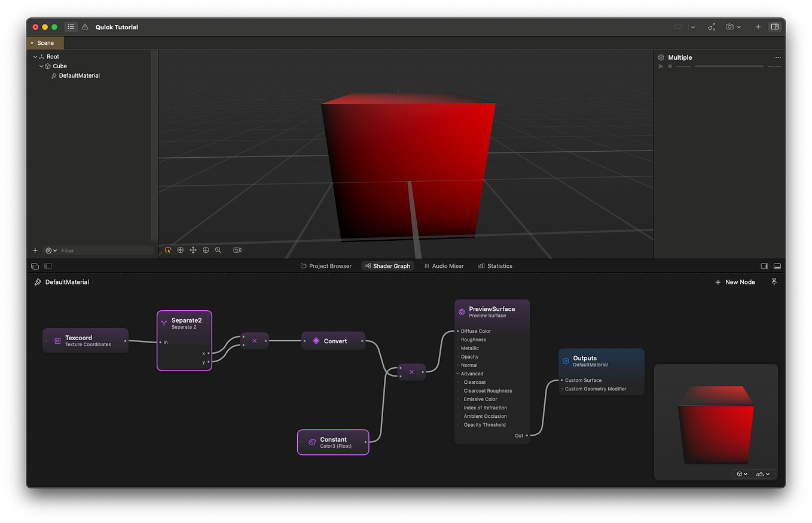The width and height of the screenshot is (812, 523).
Task: Activate the Orbit camera tool
Action: coord(168,250)
